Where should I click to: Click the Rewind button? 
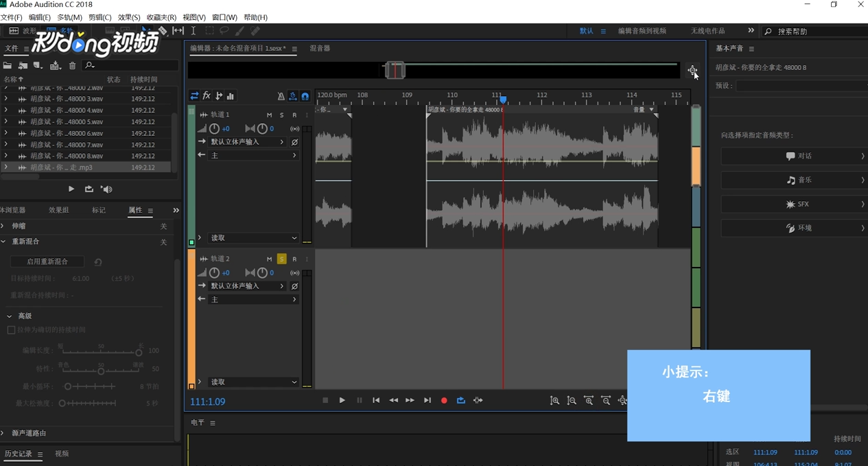click(393, 400)
